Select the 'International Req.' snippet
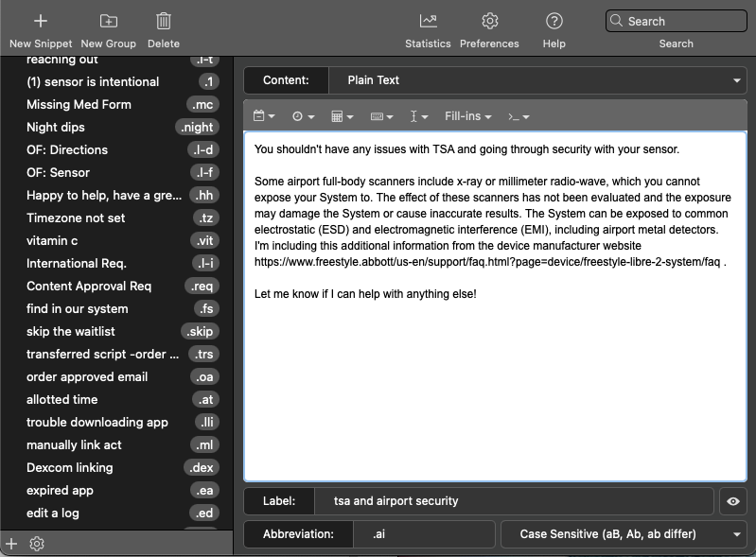 116,263
